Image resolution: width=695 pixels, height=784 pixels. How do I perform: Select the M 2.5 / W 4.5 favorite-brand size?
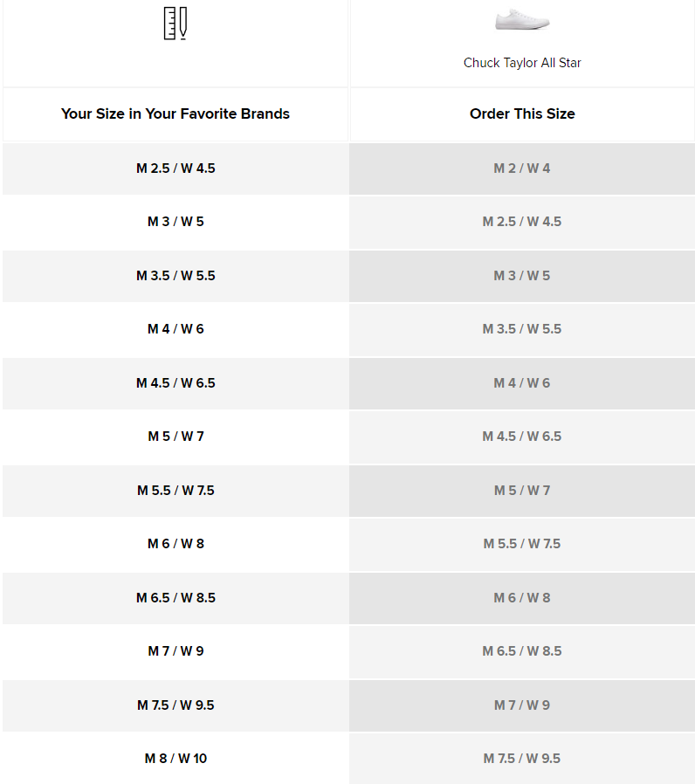(x=175, y=168)
